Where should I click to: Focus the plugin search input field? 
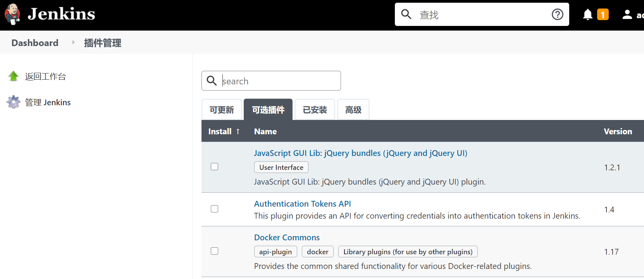coord(279,81)
